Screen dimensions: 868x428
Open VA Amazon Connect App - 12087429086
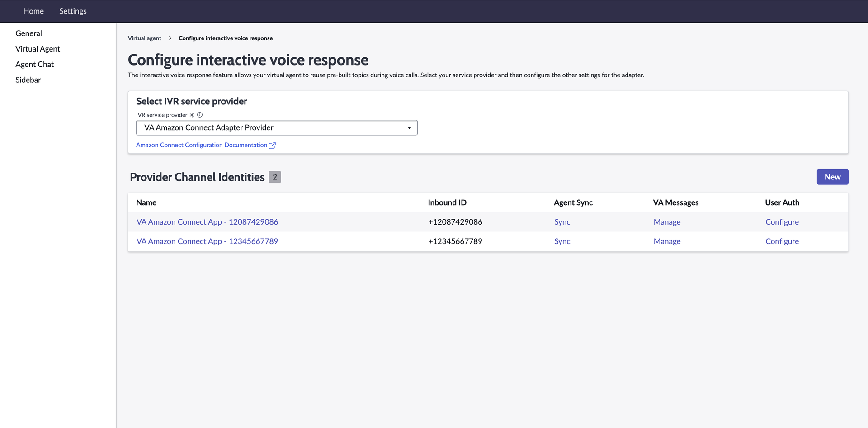(207, 222)
